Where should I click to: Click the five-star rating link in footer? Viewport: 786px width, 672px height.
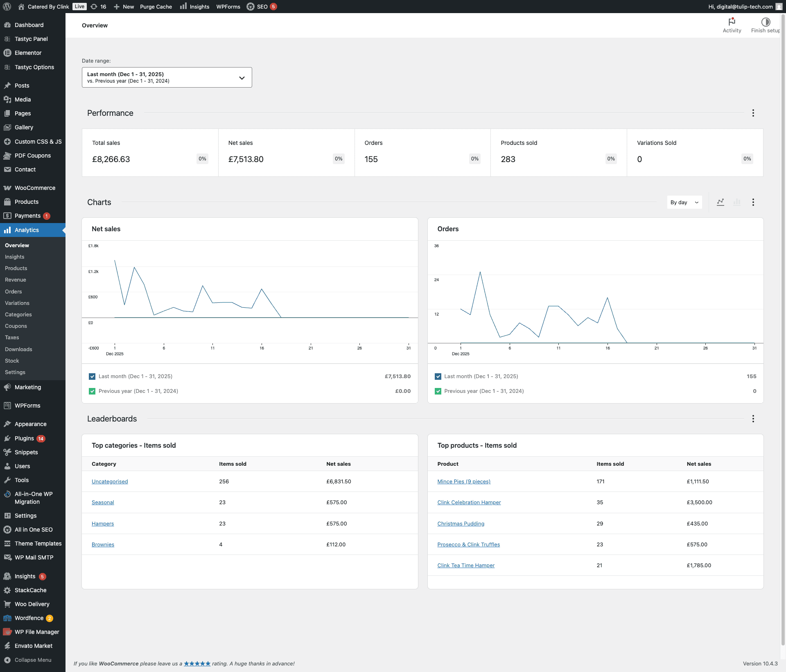(x=197, y=663)
